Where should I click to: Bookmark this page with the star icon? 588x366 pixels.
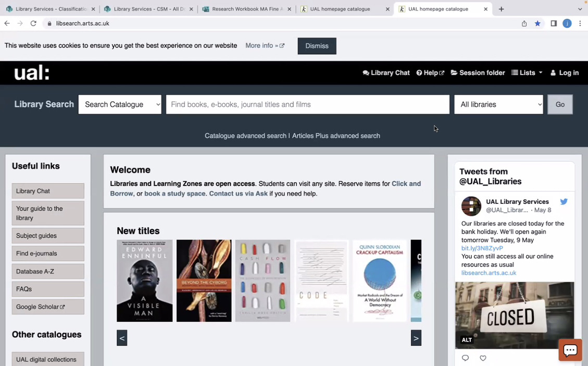[x=537, y=23]
